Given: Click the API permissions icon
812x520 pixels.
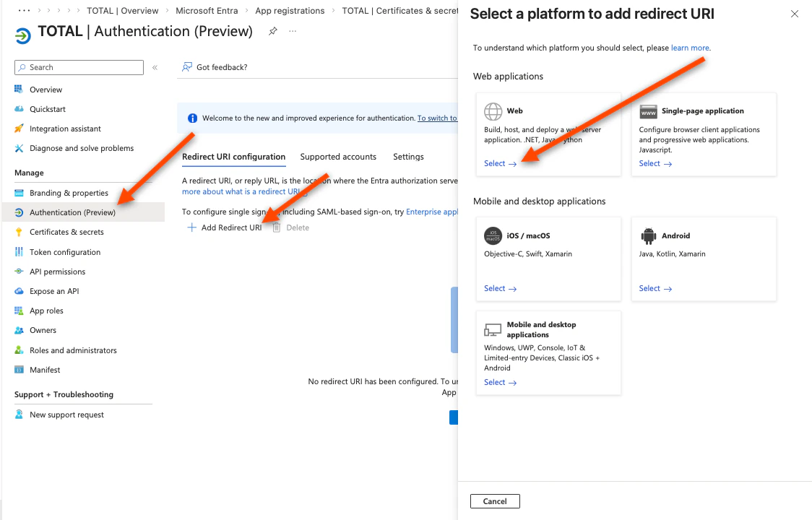Looking at the screenshot, I should 19,272.
